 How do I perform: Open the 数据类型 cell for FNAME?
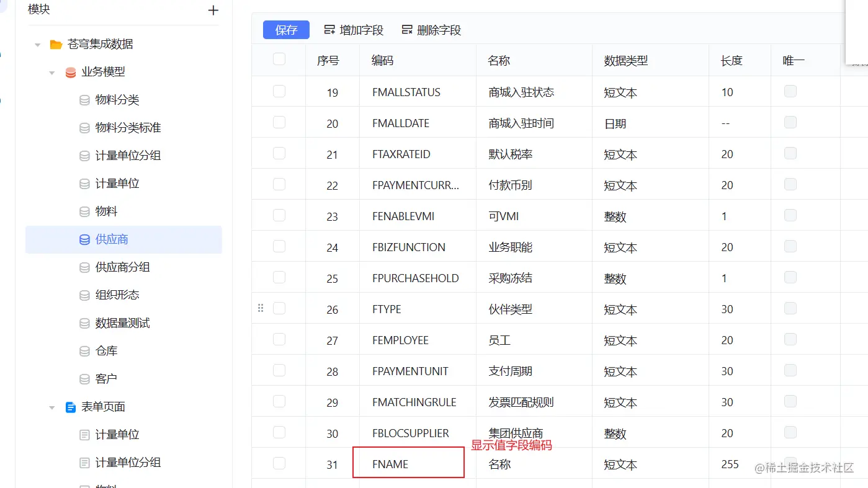[650, 464]
